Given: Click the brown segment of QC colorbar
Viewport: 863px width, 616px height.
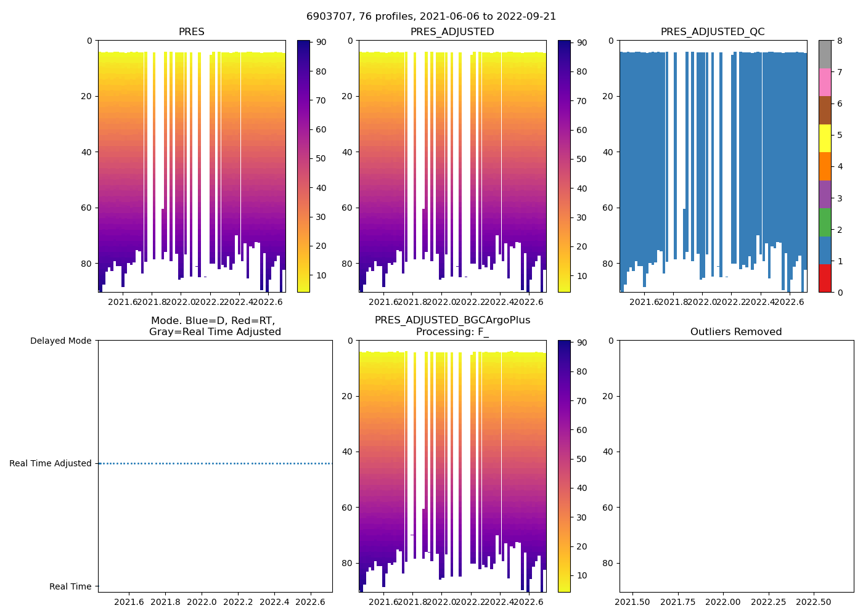Looking at the screenshot, I should 825,110.
